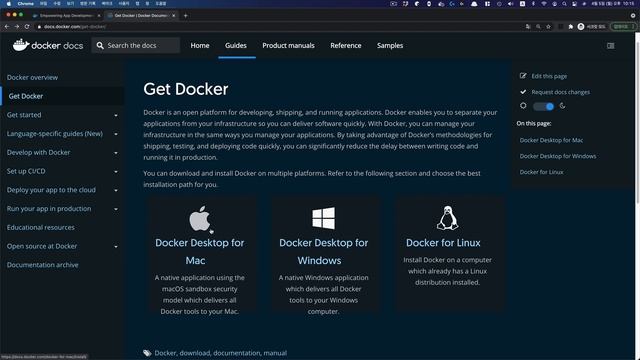The width and height of the screenshot is (640, 360).
Task: Bookmark page with the star icon
Action: pyautogui.click(x=549, y=27)
